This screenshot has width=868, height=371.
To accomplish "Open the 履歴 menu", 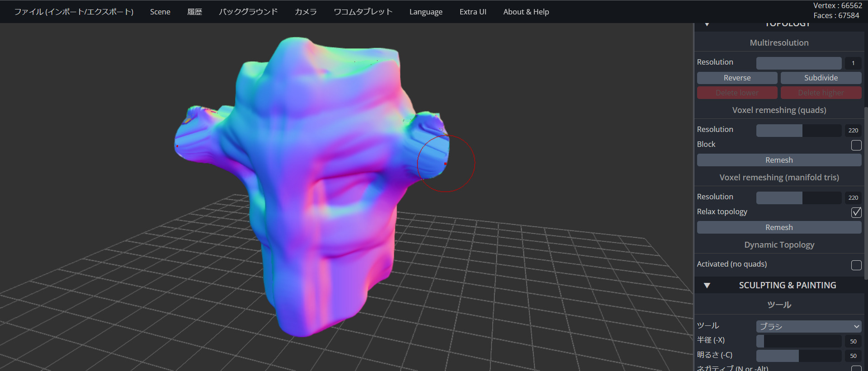I will [194, 12].
